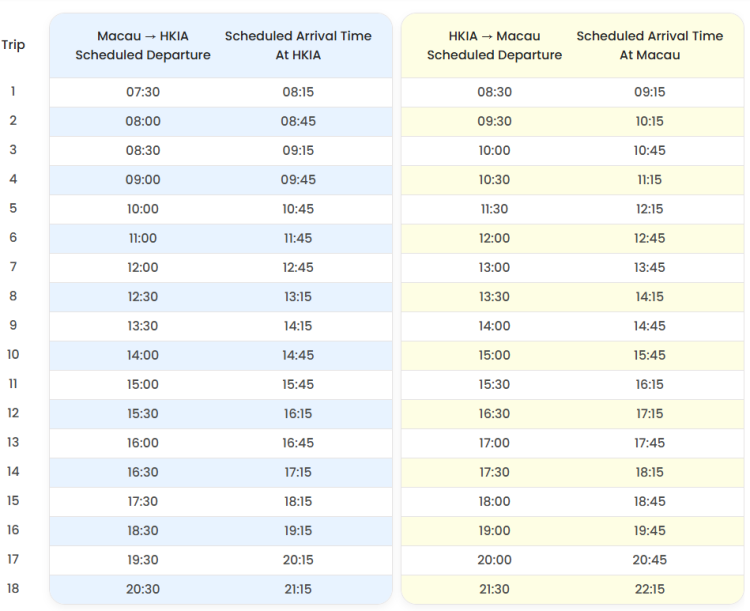This screenshot has height=611, width=750.
Task: Click the 14:45 HKIA arrival for trip 10
Action: (298, 355)
